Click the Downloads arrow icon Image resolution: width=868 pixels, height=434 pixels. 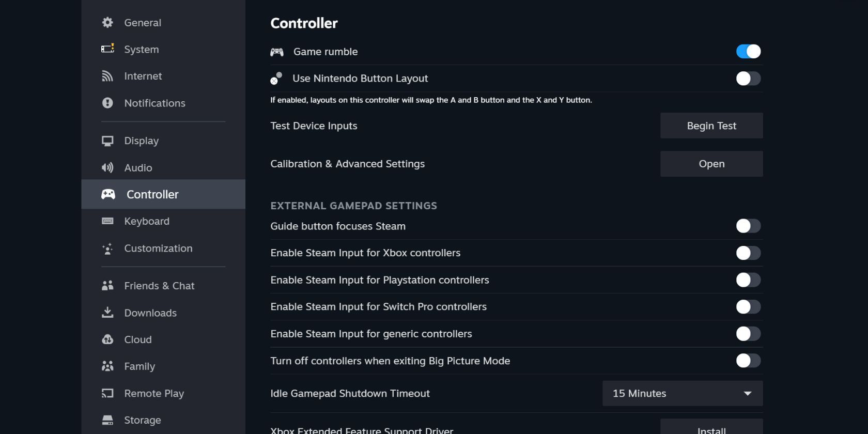pos(107,313)
